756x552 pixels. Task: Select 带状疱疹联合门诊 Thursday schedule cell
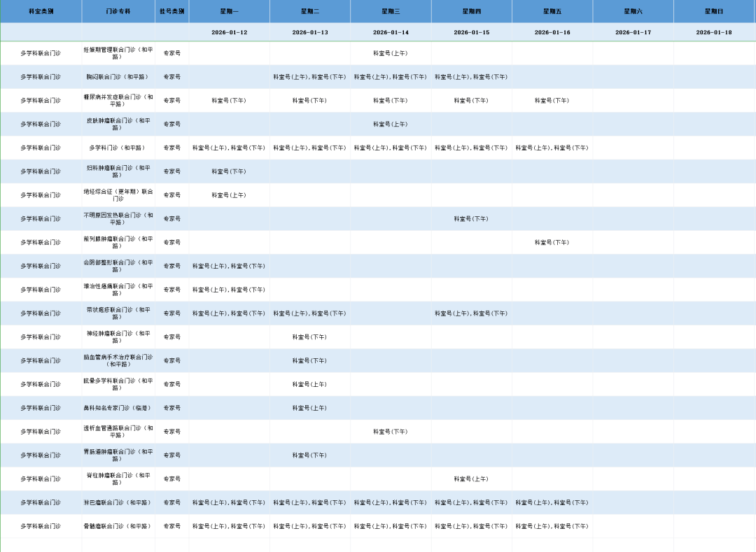coord(471,313)
